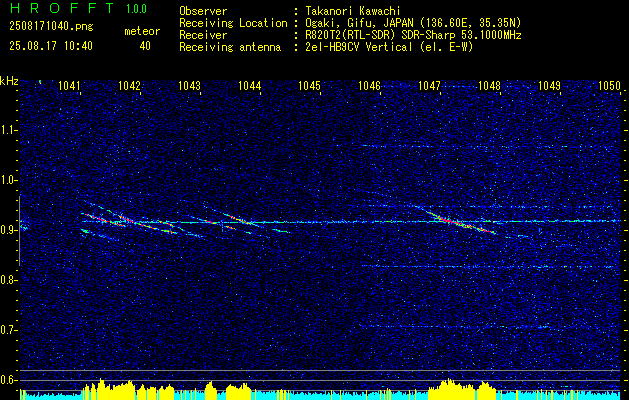
Task: Click the HROFFT title text
Action: pos(63,8)
